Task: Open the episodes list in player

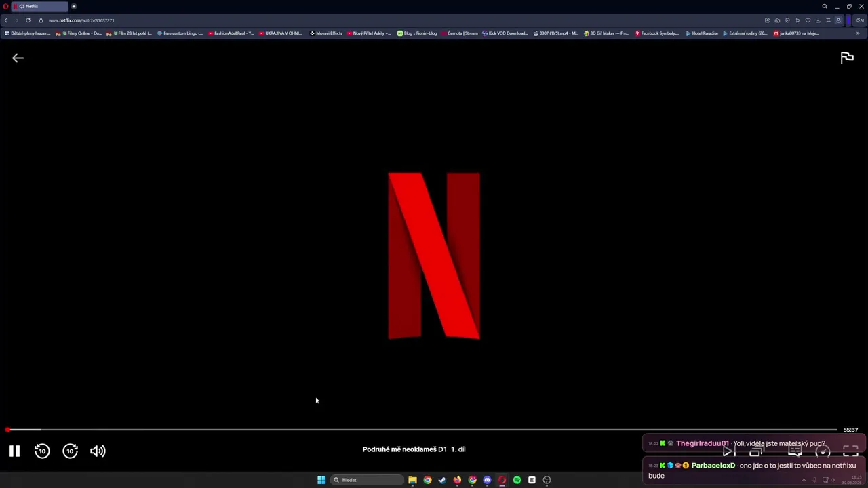Action: [756, 451]
